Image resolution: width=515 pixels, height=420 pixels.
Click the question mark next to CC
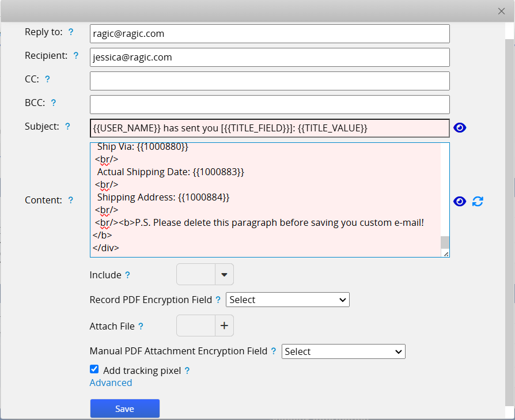tap(47, 80)
